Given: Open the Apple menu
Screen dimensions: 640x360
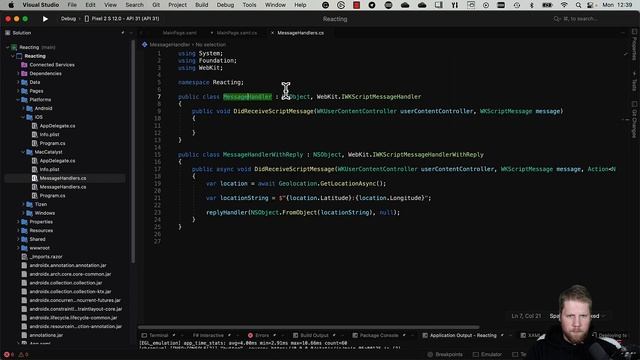Looking at the screenshot, I should click(x=11, y=5).
